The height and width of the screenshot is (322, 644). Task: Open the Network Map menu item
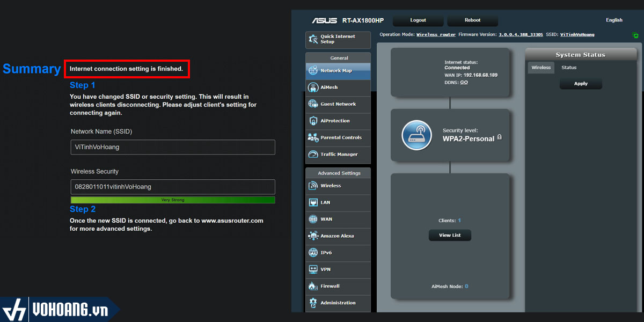tap(338, 71)
